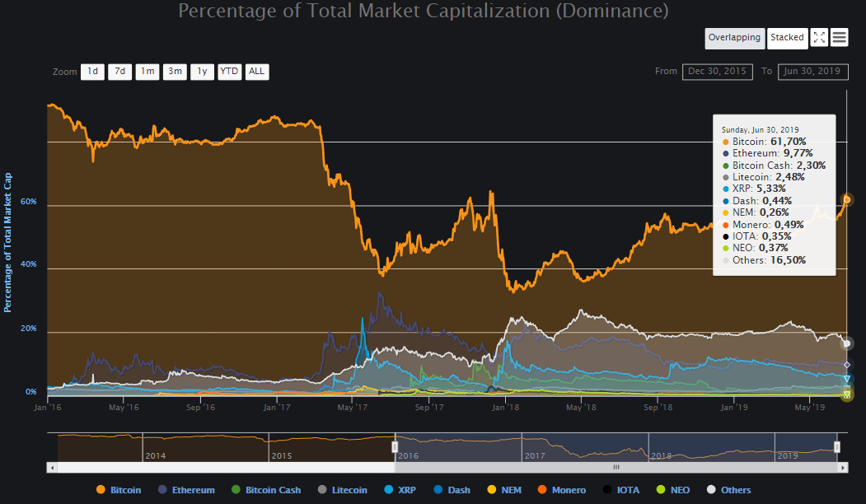Select the YTD zoom range
Image resolution: width=866 pixels, height=504 pixels.
click(229, 72)
